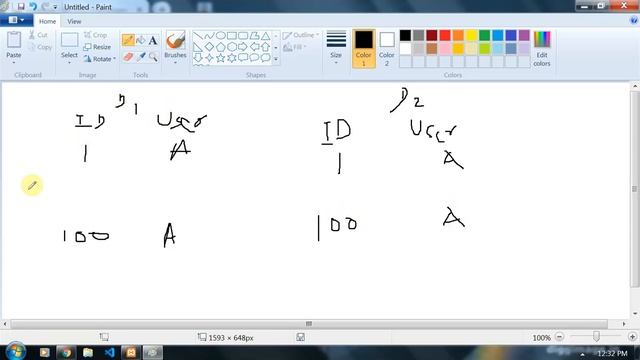Open Chrome from the taskbar

coord(66,352)
